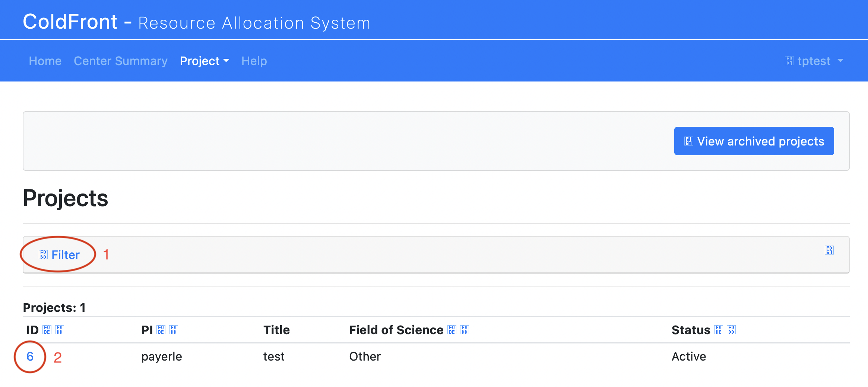
Task: Sort Field of Science ascending icon
Action: (x=452, y=330)
